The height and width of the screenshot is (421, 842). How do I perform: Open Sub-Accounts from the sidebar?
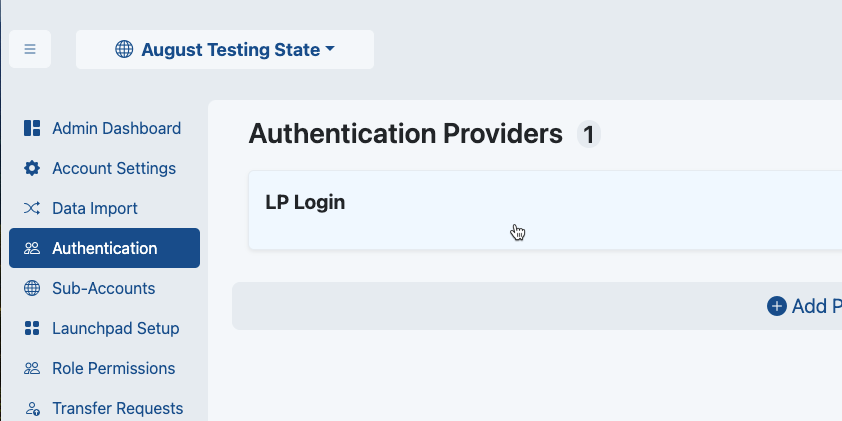[104, 288]
